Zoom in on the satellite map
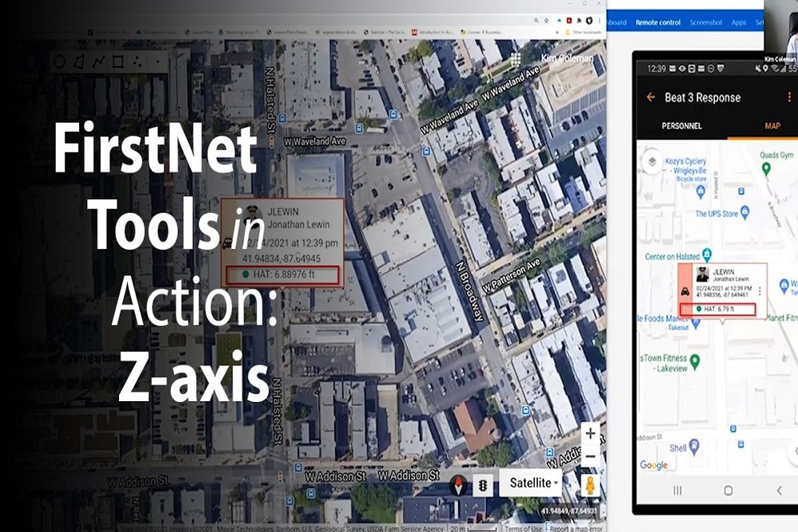 pyautogui.click(x=591, y=433)
